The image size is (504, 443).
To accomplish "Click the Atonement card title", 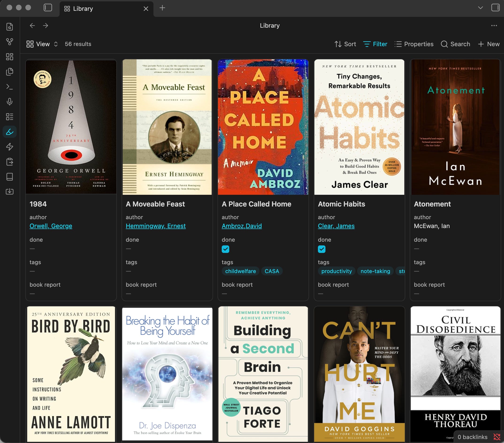I will [432, 204].
